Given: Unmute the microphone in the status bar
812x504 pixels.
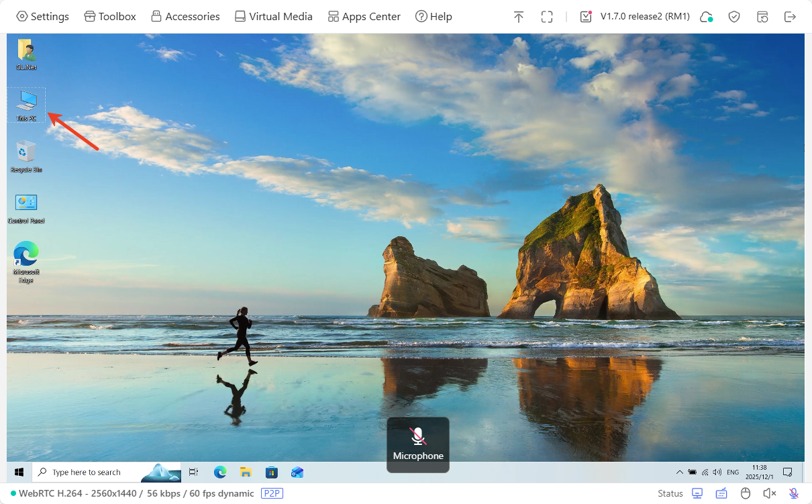Looking at the screenshot, I should [793, 493].
